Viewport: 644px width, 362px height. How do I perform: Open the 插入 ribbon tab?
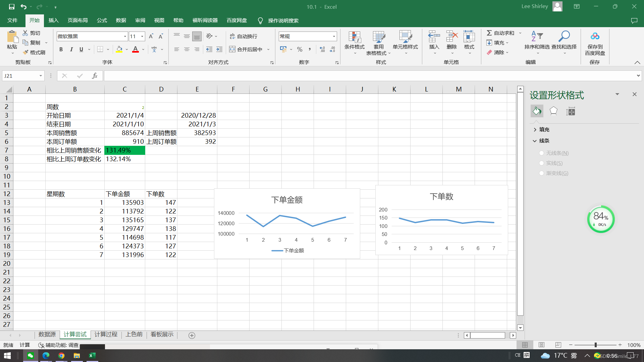[53, 20]
